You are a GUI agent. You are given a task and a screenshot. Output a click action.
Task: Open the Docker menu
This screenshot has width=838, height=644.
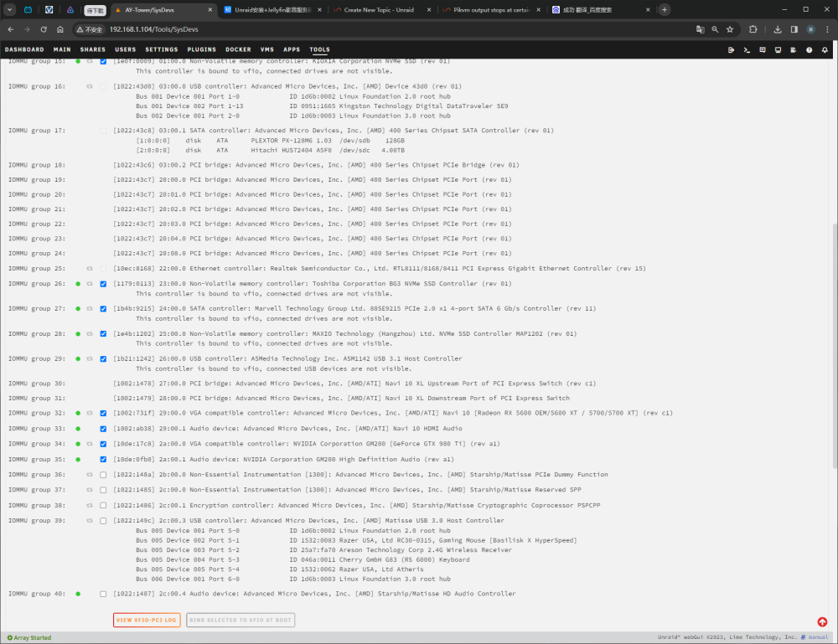238,49
